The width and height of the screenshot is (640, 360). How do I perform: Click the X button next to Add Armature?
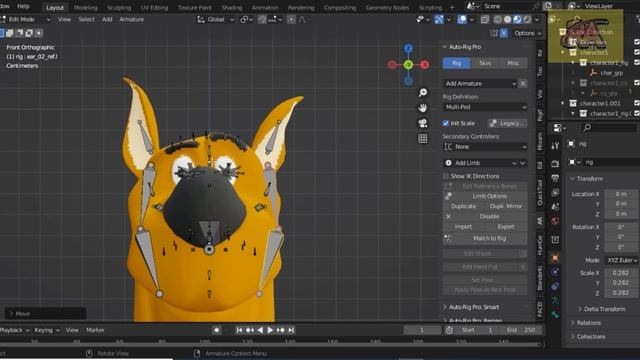click(x=522, y=83)
